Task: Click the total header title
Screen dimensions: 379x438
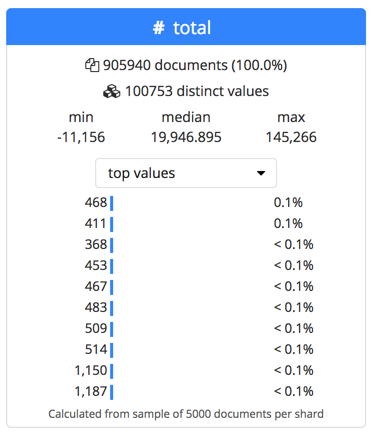Action: click(x=192, y=27)
